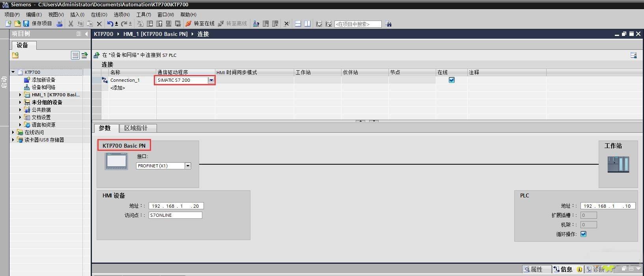Click the connect to S7 PLC icon
Image resolution: width=644 pixels, height=276 pixels.
tap(96, 55)
